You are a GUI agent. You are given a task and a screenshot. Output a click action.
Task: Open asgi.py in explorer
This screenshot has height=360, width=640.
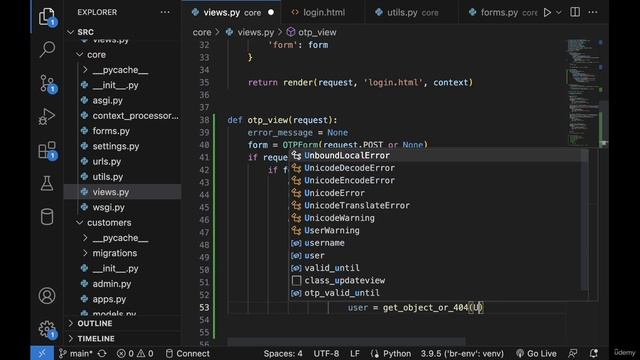pyautogui.click(x=107, y=100)
